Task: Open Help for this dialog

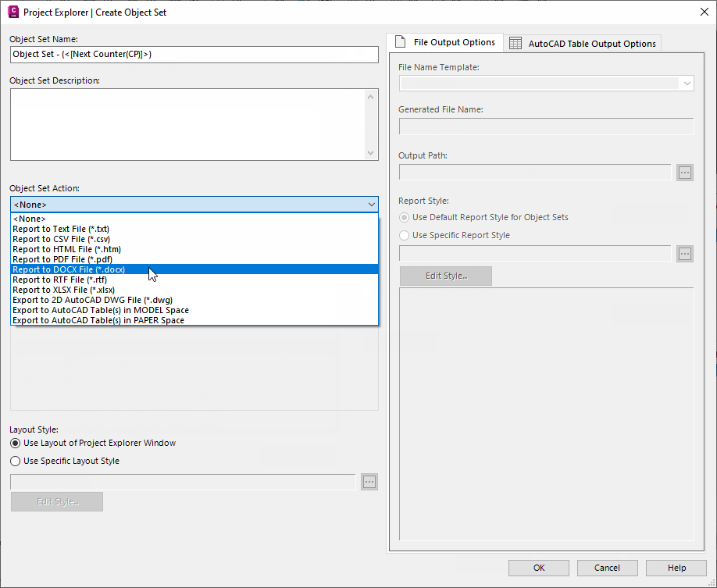Action: click(x=676, y=568)
